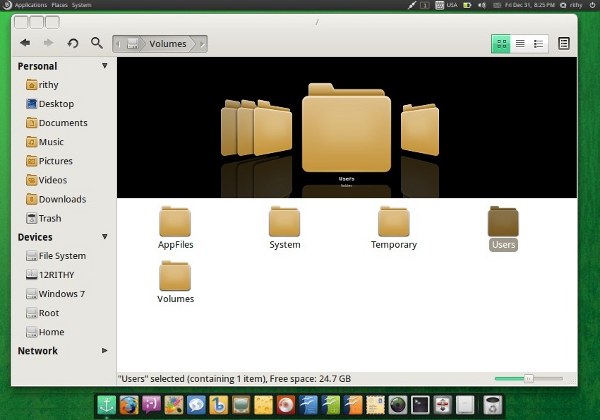The height and width of the screenshot is (420, 600).
Task: Expand the Network sidebar section
Action: (x=105, y=351)
